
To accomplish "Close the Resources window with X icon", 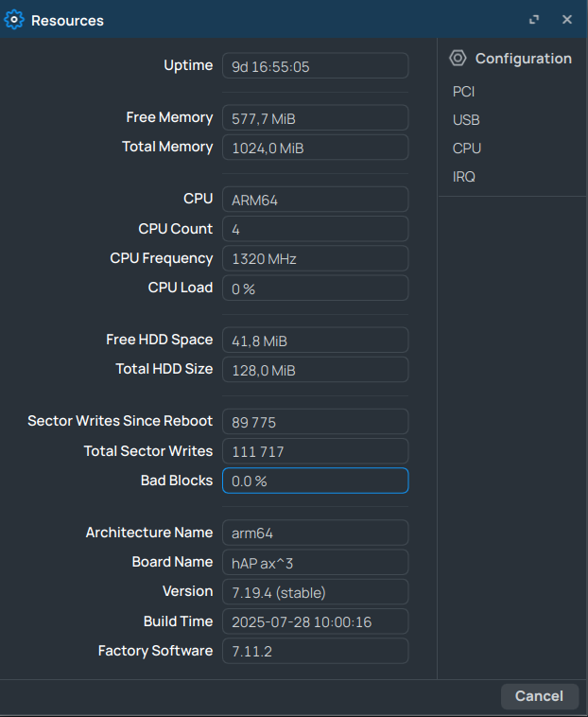I will [x=567, y=20].
